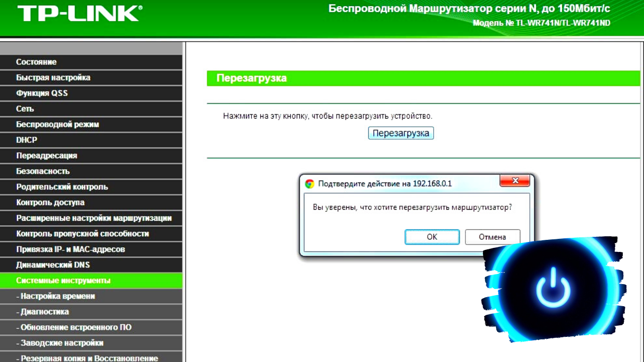The image size is (644, 362).
Task: Open Резервная копия и Восстановление
Action: point(91,357)
